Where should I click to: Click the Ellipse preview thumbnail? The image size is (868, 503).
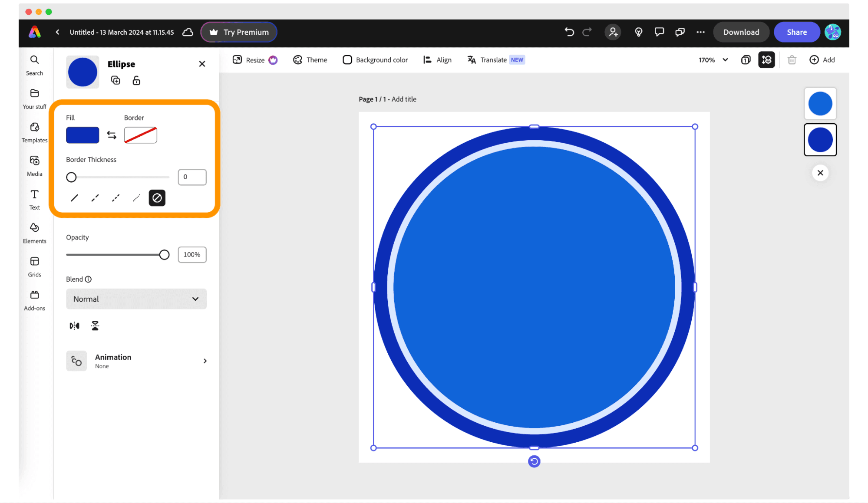(83, 72)
